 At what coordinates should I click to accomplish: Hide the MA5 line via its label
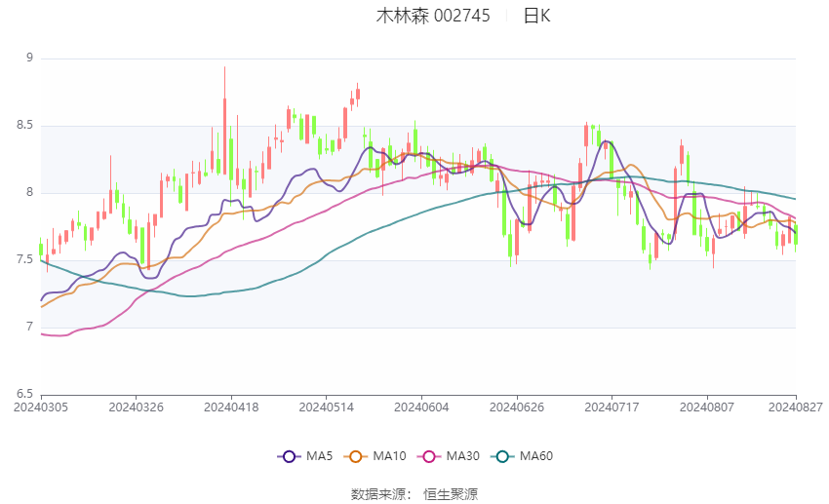(319, 456)
